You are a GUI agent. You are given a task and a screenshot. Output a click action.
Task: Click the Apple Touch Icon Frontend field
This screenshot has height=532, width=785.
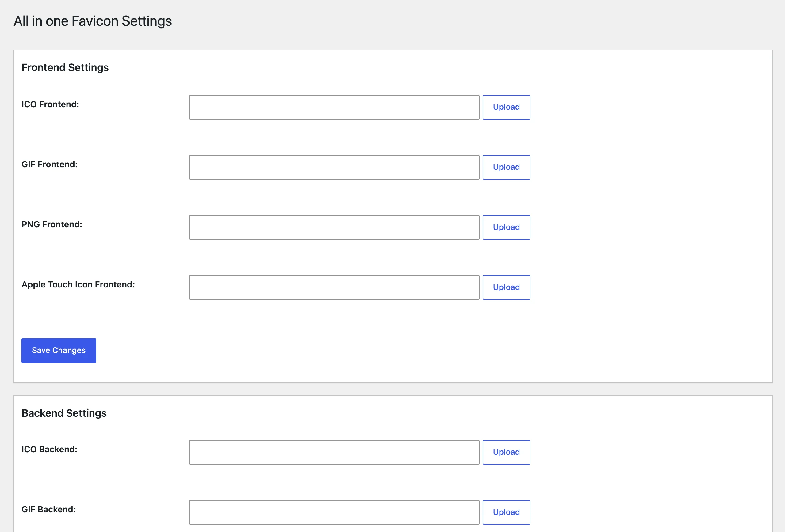coord(334,287)
